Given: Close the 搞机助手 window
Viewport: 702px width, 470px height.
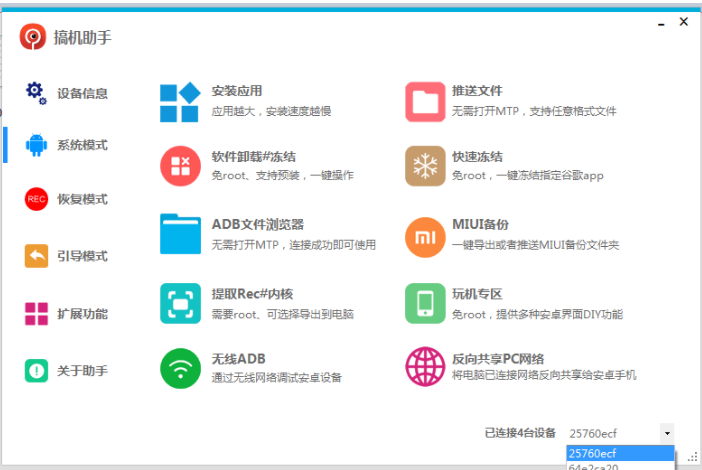Looking at the screenshot, I should click(x=684, y=21).
